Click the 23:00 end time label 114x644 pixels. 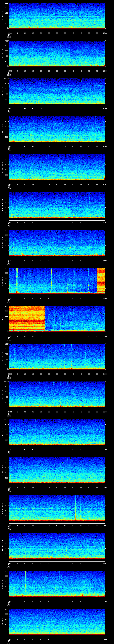click(105, 336)
